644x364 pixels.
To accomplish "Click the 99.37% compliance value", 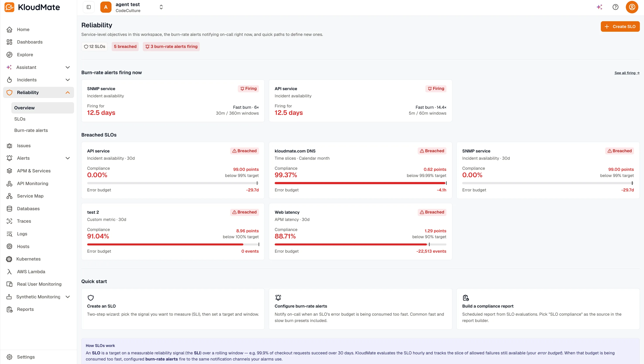I will click(286, 175).
